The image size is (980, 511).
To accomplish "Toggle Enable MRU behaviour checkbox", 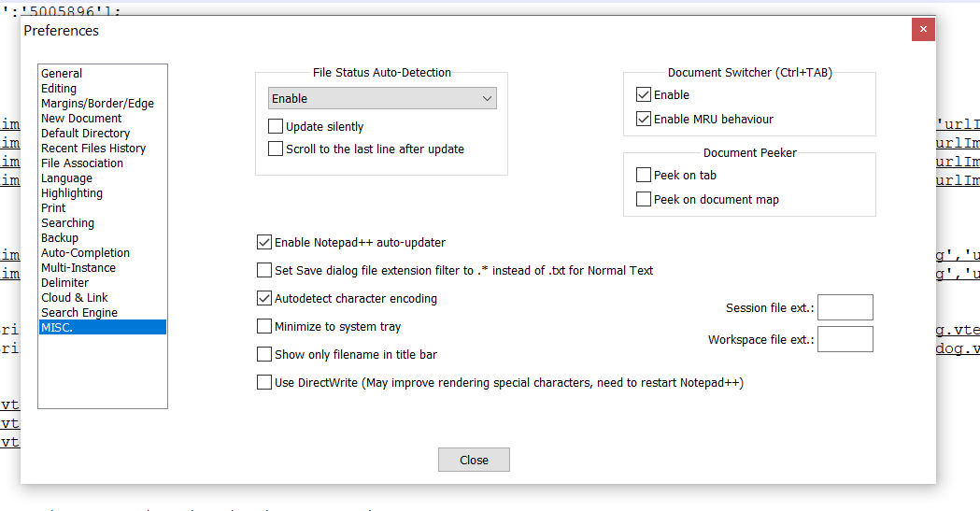I will coord(643,119).
